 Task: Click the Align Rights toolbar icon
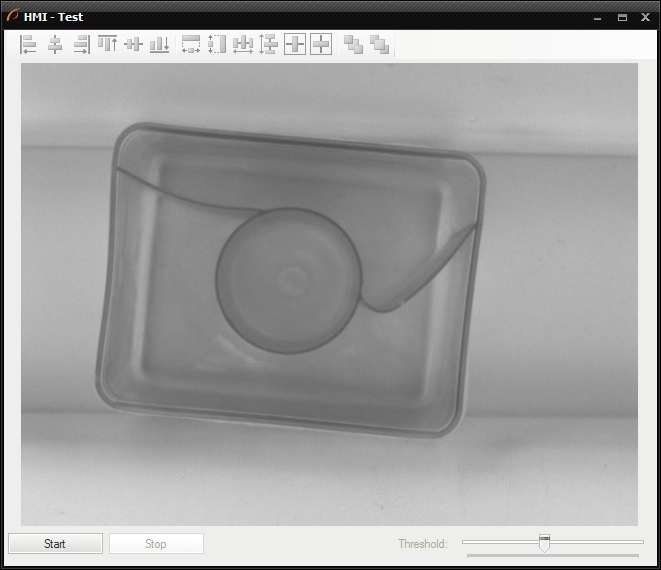pos(81,44)
